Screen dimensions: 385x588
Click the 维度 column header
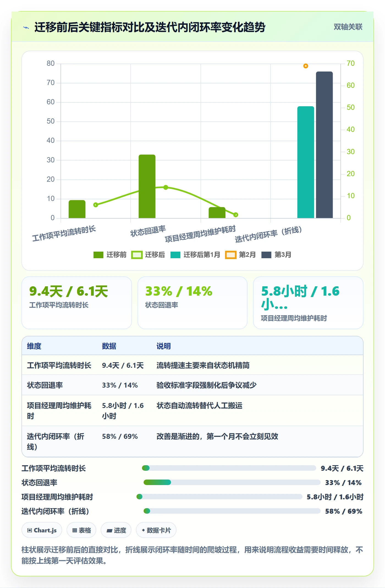coord(34,346)
